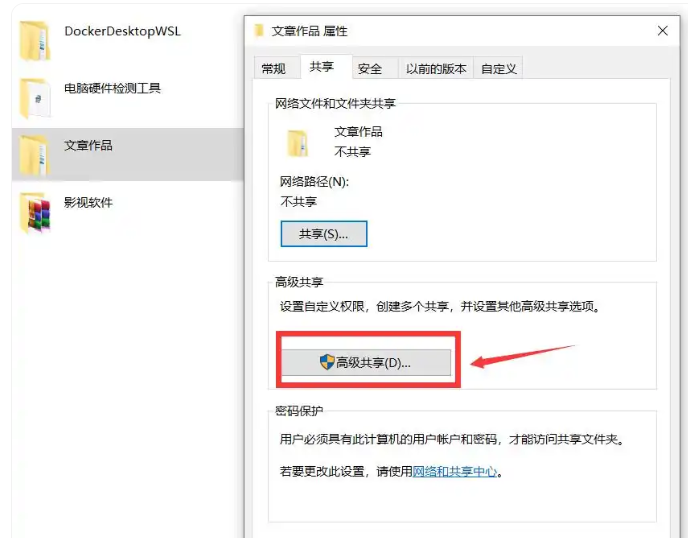This screenshot has height=538, width=688.
Task: Click the 影视软件 folder name
Action: 88,202
